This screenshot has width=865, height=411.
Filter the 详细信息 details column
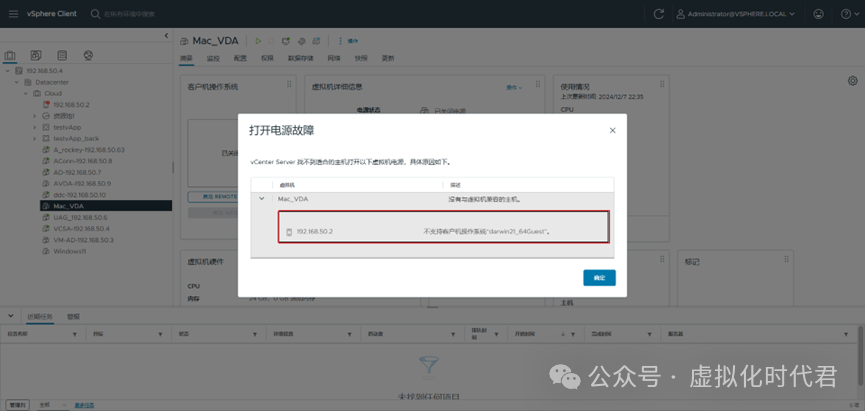tap(350, 334)
